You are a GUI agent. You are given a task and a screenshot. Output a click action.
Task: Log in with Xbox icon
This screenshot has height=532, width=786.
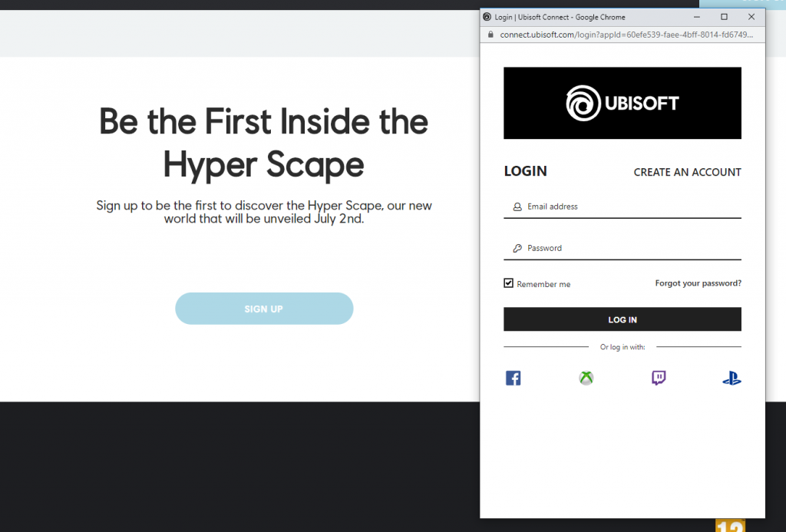click(x=586, y=378)
